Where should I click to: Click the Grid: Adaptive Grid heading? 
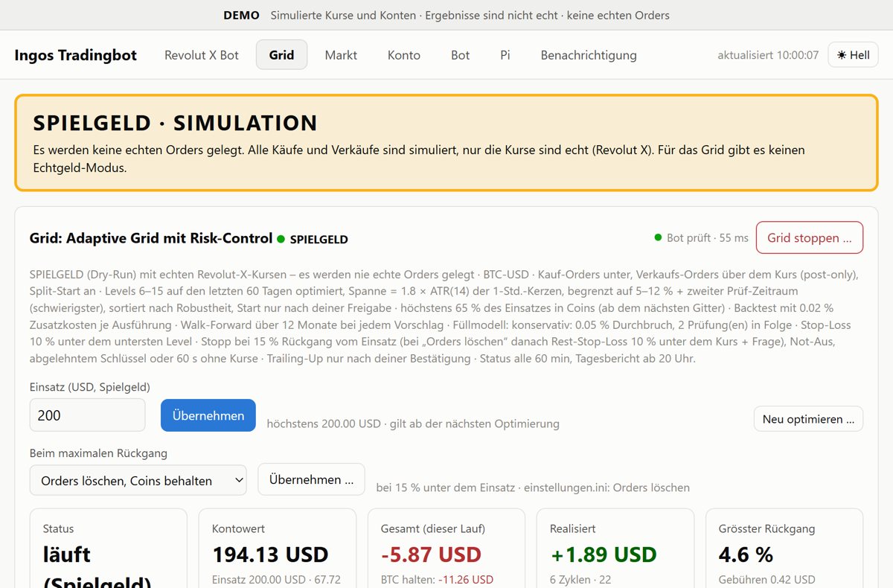coord(151,238)
